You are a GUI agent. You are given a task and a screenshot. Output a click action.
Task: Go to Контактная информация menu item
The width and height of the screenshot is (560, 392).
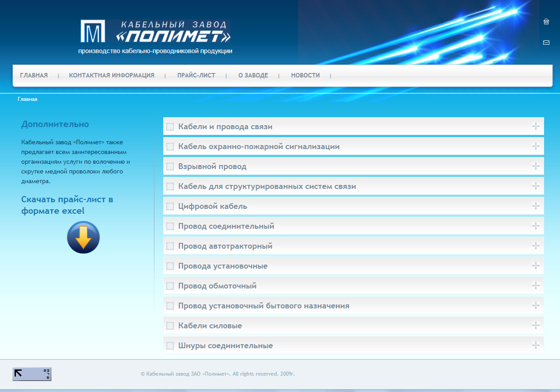click(111, 76)
